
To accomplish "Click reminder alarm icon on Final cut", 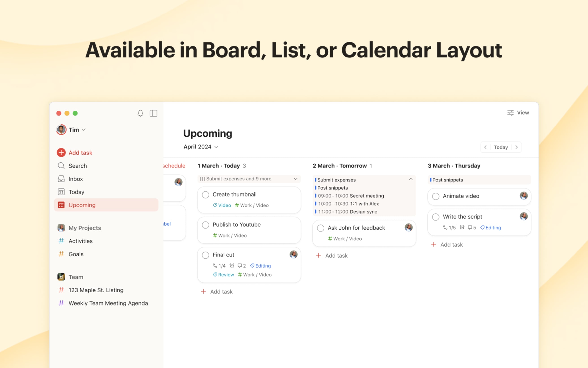I will coord(232,265).
